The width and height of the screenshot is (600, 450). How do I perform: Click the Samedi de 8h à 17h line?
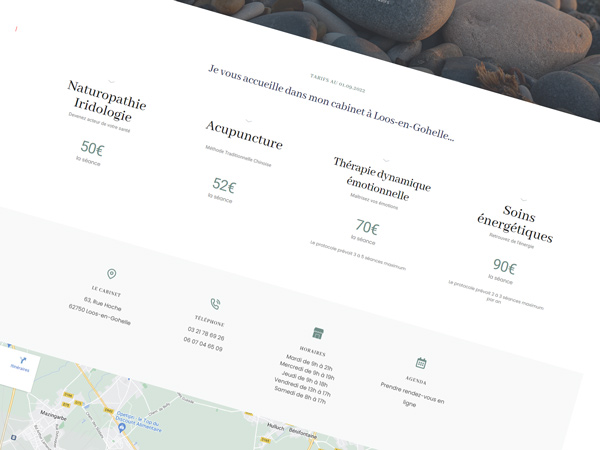pos(300,395)
